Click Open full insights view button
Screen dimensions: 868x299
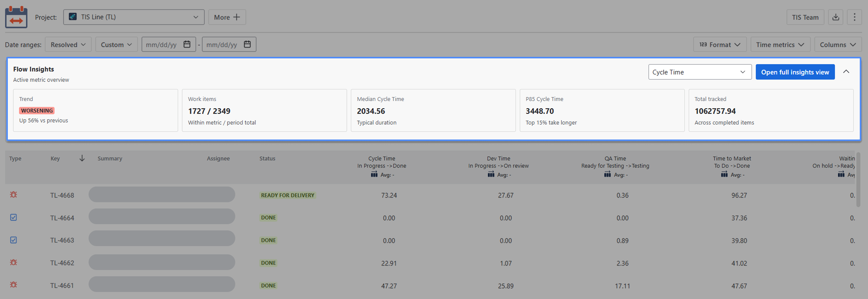click(x=795, y=72)
